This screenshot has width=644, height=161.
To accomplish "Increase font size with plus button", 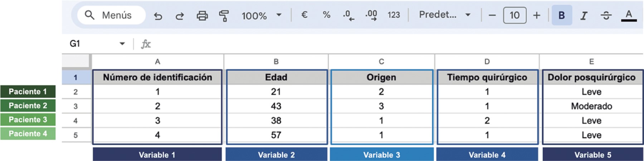I will coord(537,15).
